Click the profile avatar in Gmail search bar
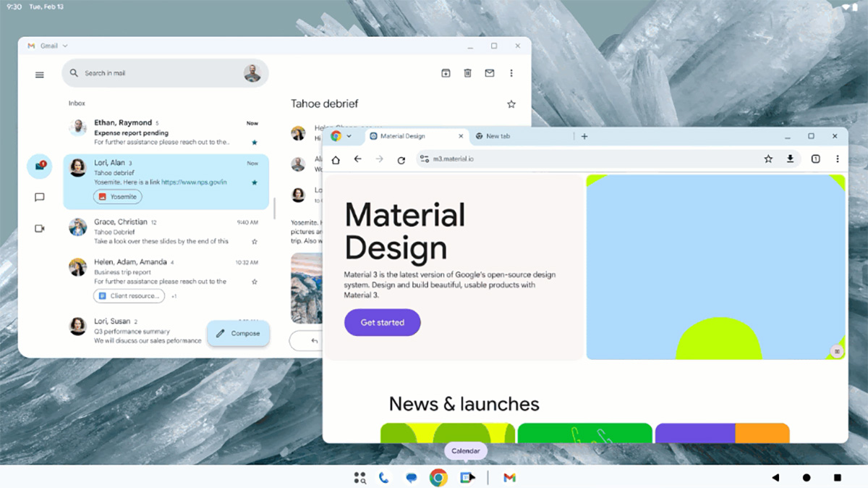 (252, 73)
